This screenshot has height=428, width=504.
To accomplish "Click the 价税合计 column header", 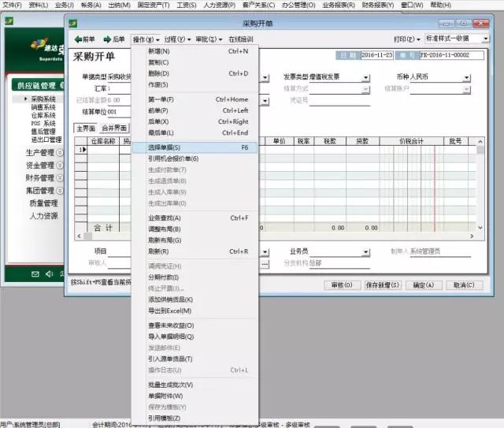I will tap(411, 141).
